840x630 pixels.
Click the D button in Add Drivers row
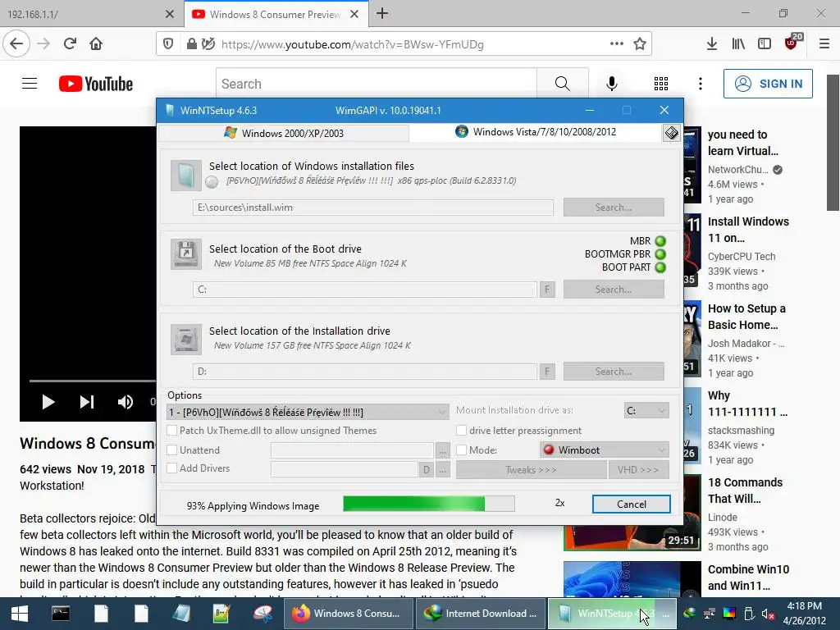[x=427, y=470]
